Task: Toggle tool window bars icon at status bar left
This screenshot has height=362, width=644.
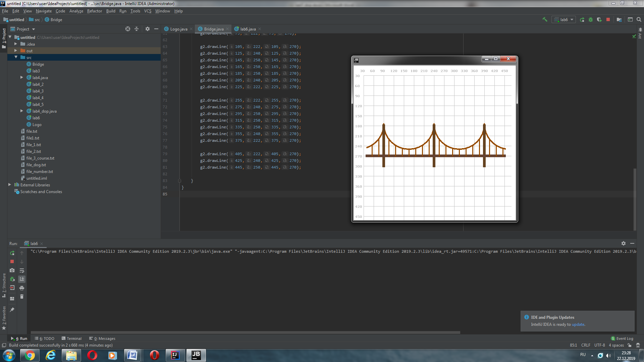Action: click(x=4, y=345)
